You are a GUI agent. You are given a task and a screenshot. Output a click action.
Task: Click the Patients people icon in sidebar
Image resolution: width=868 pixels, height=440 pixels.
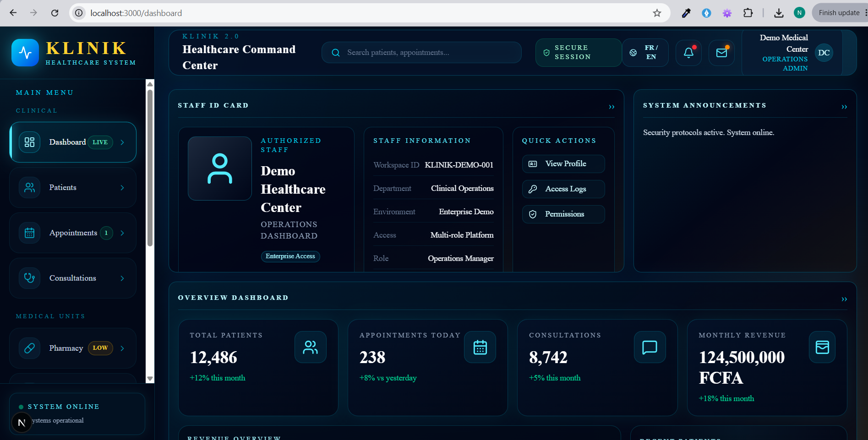click(30, 187)
